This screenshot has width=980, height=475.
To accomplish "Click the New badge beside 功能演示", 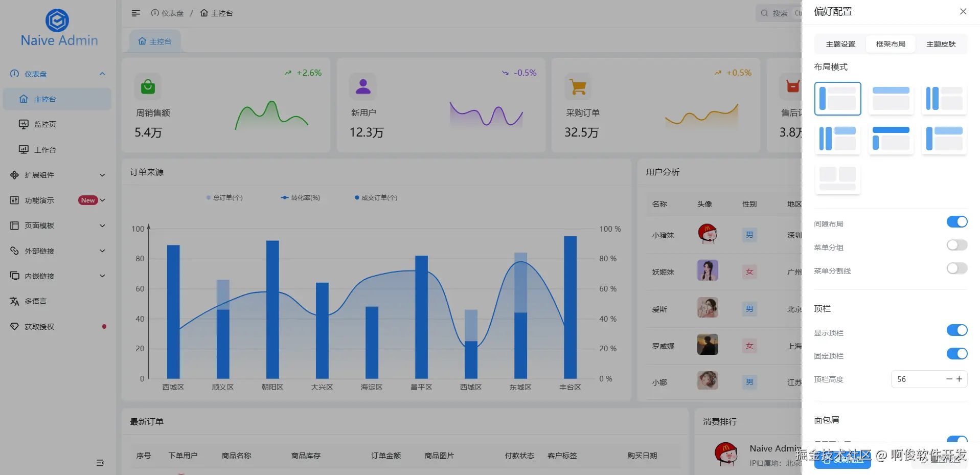I will [88, 200].
